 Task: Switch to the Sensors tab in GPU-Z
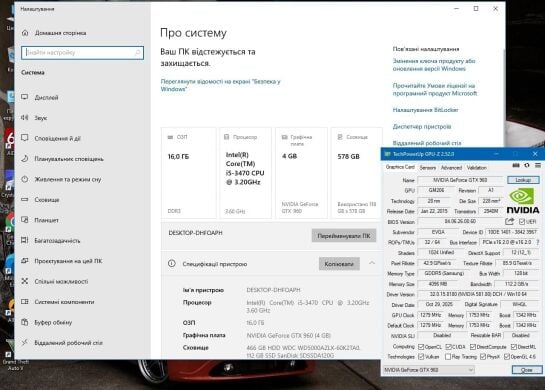428,168
